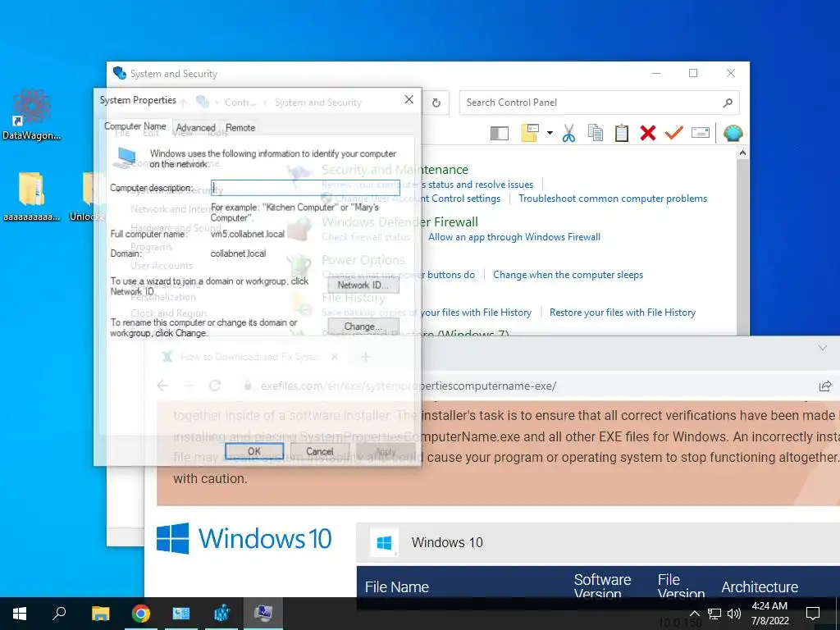This screenshot has width=840, height=630.
Task: Show hidden system tray icons
Action: pos(694,614)
